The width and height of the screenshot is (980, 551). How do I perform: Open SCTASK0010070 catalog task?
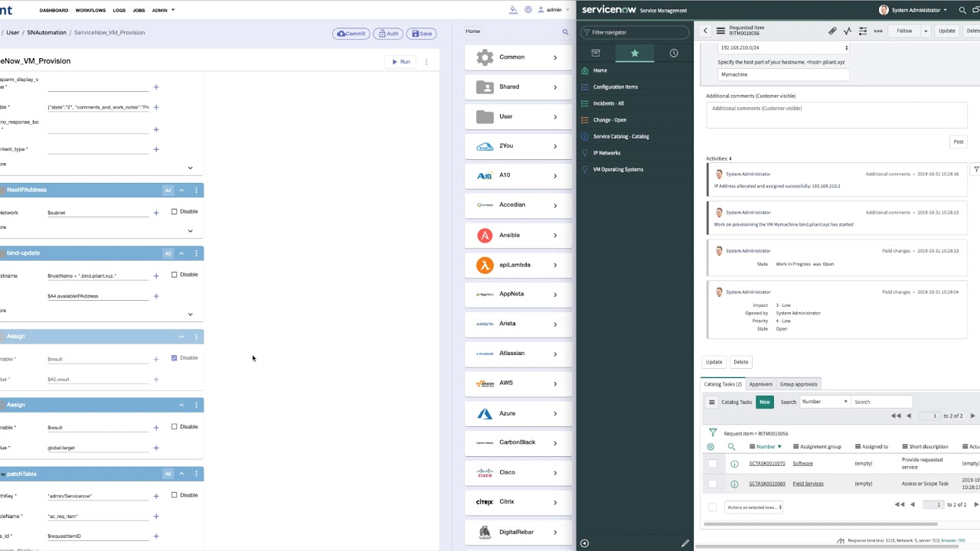click(x=767, y=464)
